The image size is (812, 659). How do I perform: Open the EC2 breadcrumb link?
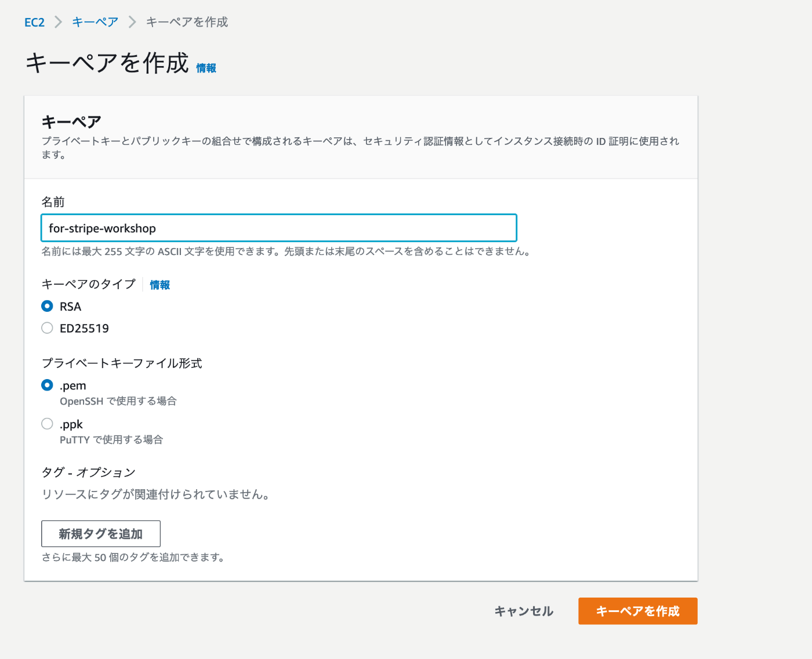(x=34, y=21)
